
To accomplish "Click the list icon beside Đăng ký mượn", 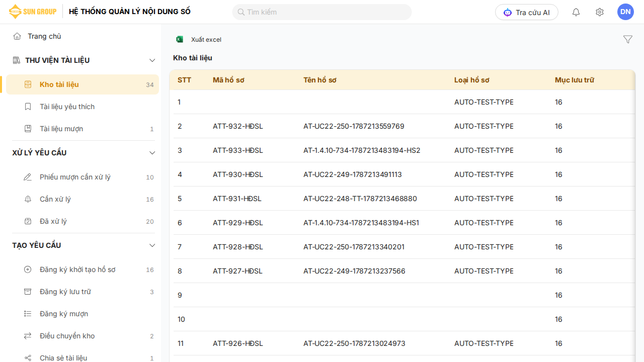I will [28, 314].
